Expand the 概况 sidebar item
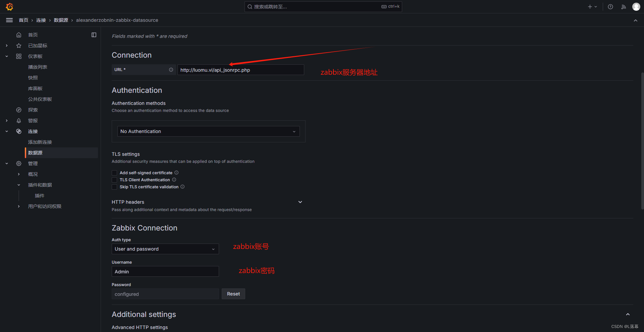The height and width of the screenshot is (332, 644). (x=19, y=174)
